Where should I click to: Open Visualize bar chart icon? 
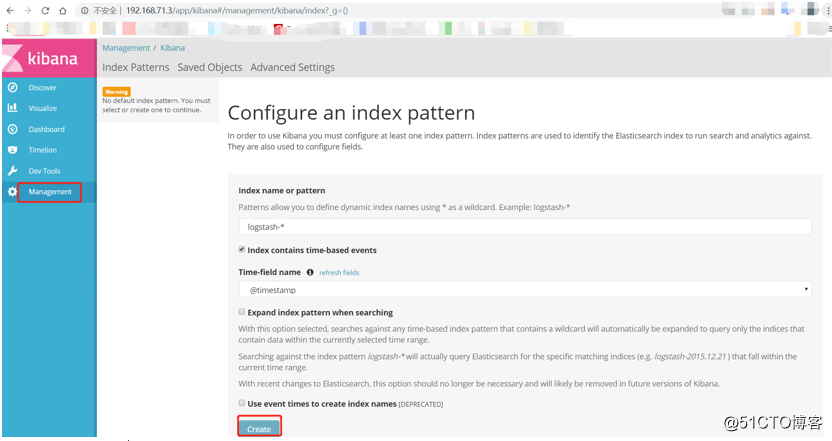pos(13,108)
